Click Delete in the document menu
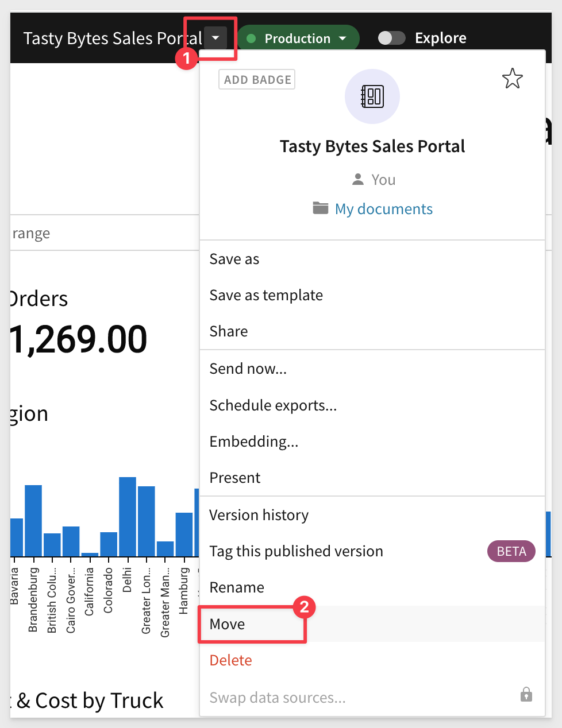562x728 pixels. (x=230, y=660)
